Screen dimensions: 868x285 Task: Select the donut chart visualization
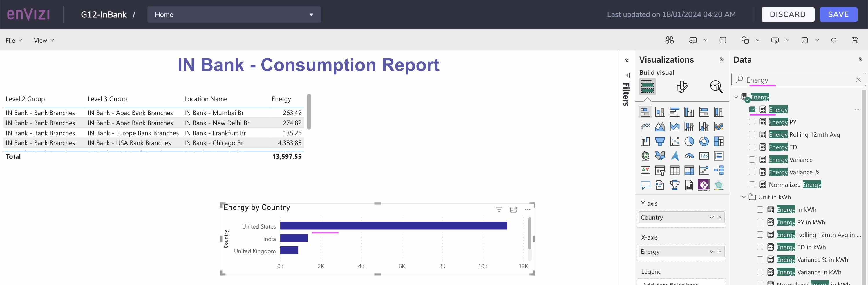coord(704,141)
